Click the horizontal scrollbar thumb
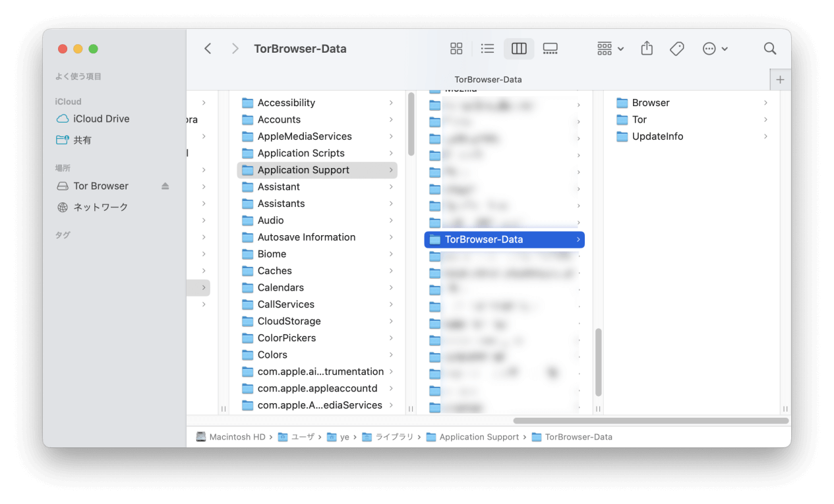 click(651, 420)
